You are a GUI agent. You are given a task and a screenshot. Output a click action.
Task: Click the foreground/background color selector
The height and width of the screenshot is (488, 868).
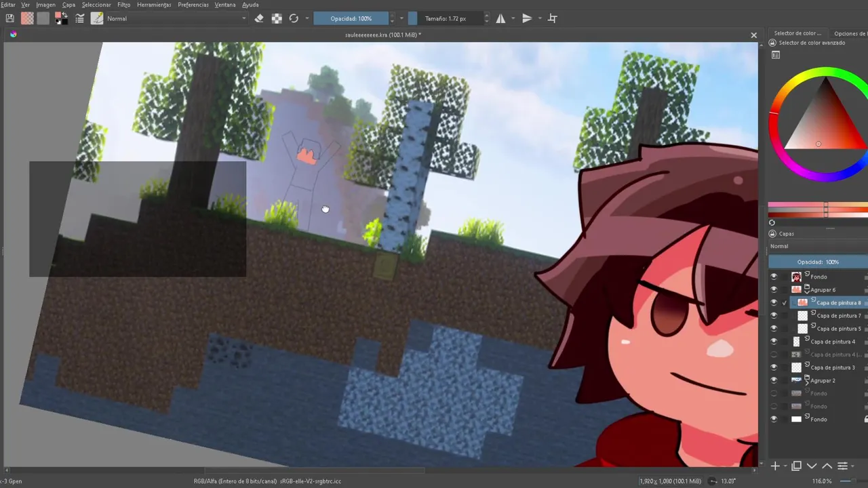[x=61, y=19]
